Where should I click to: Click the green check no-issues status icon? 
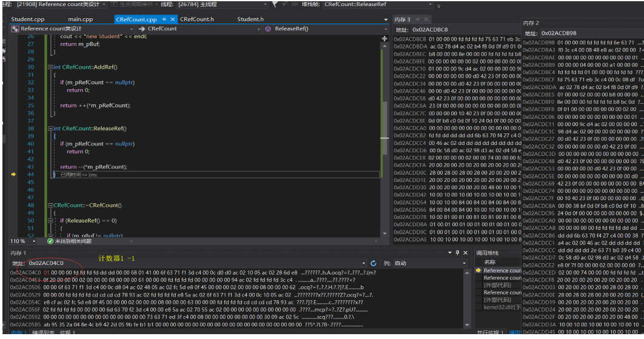pos(50,241)
